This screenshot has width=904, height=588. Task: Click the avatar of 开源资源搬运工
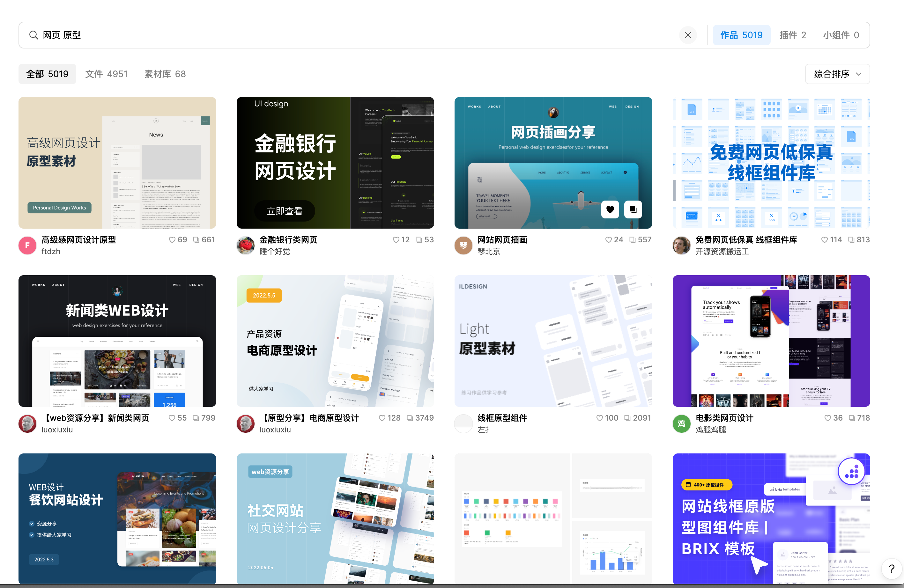(681, 245)
